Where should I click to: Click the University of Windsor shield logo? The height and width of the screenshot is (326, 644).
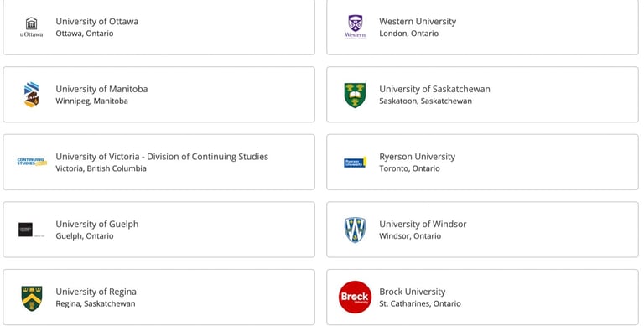point(355,230)
